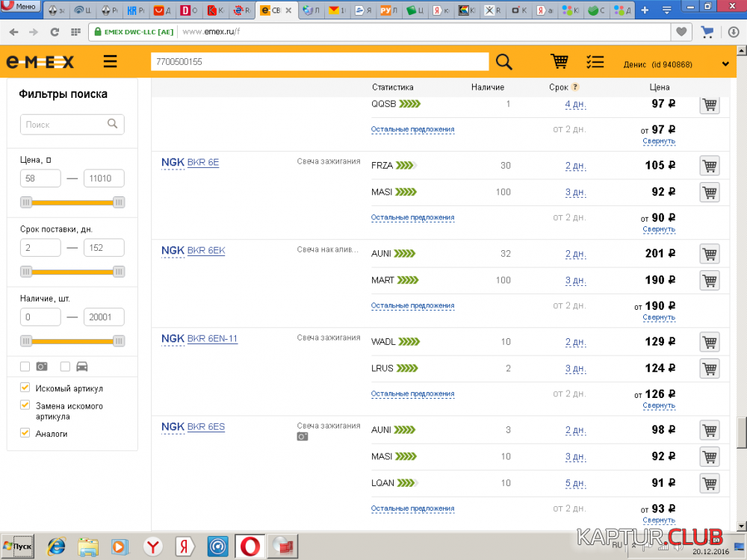Uncheck the Искомый артикул checkbox

tap(25, 388)
